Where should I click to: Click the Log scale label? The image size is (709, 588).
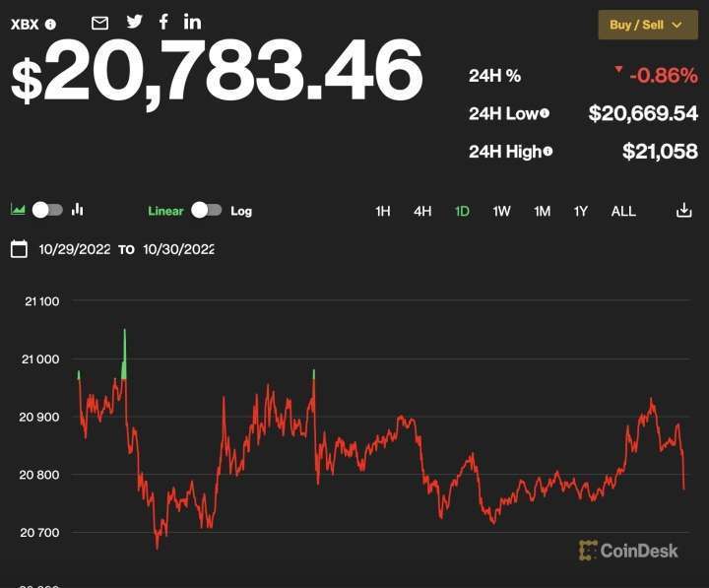pos(241,211)
